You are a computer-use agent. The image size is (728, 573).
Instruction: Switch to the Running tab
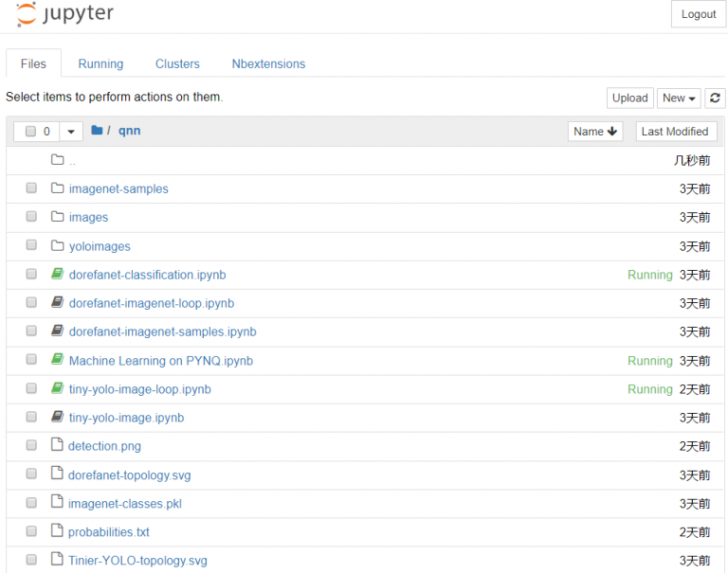point(100,63)
